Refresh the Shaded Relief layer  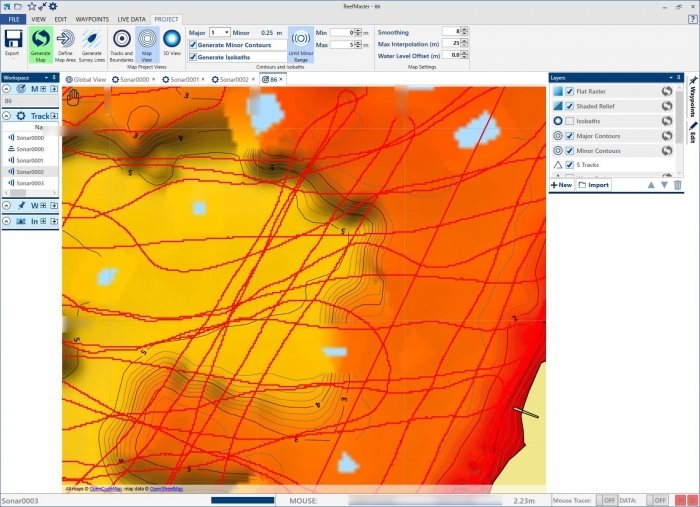point(666,106)
